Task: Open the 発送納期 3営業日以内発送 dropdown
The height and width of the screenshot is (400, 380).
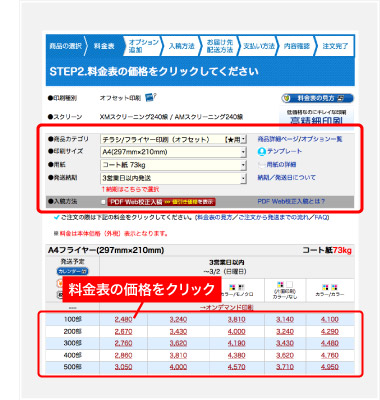Action: pos(173,178)
